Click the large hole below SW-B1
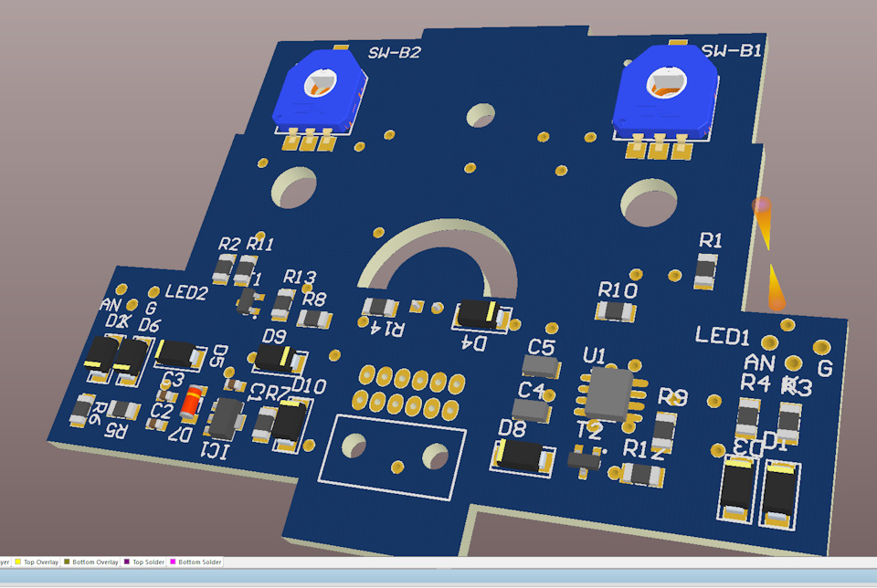Screen dimensions: 877x588 click(649, 203)
